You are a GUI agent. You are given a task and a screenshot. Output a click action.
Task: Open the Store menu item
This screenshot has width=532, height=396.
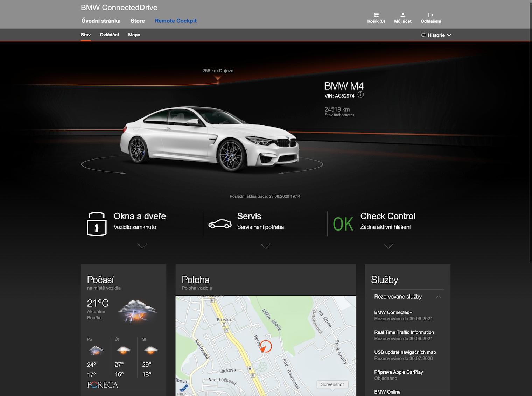138,21
